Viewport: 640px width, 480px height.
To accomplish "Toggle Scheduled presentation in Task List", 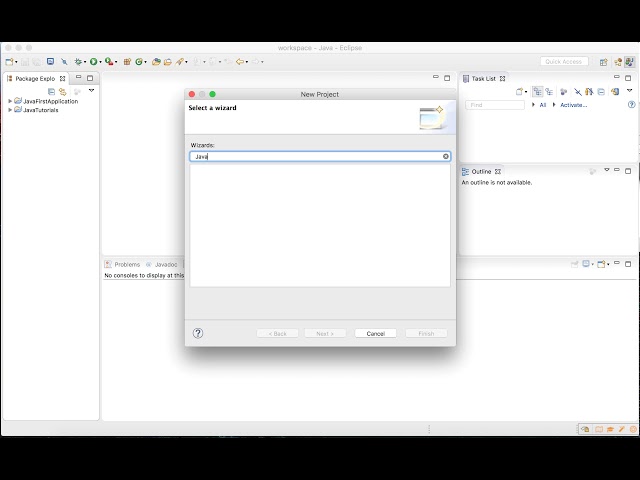I will 549,91.
